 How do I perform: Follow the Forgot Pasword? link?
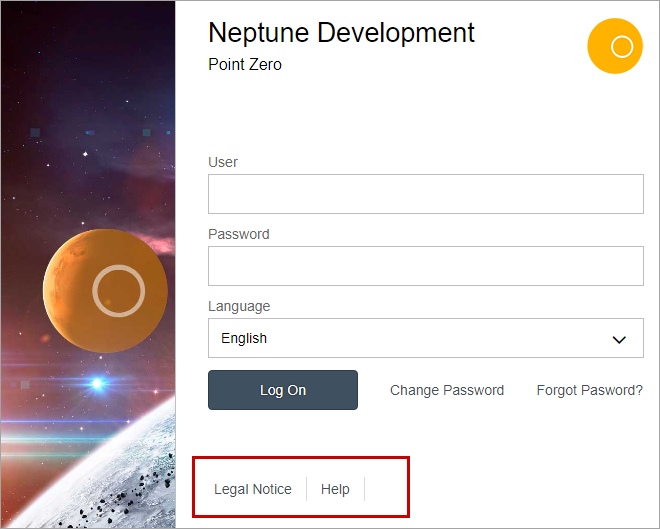(x=589, y=390)
